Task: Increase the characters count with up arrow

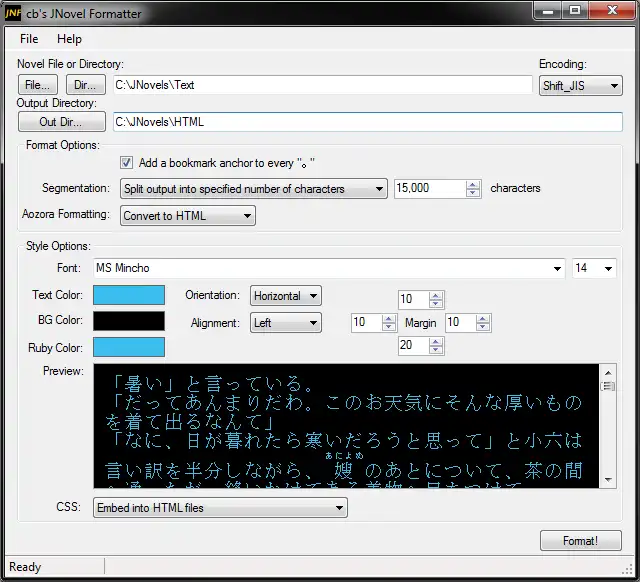Action: click(x=473, y=184)
